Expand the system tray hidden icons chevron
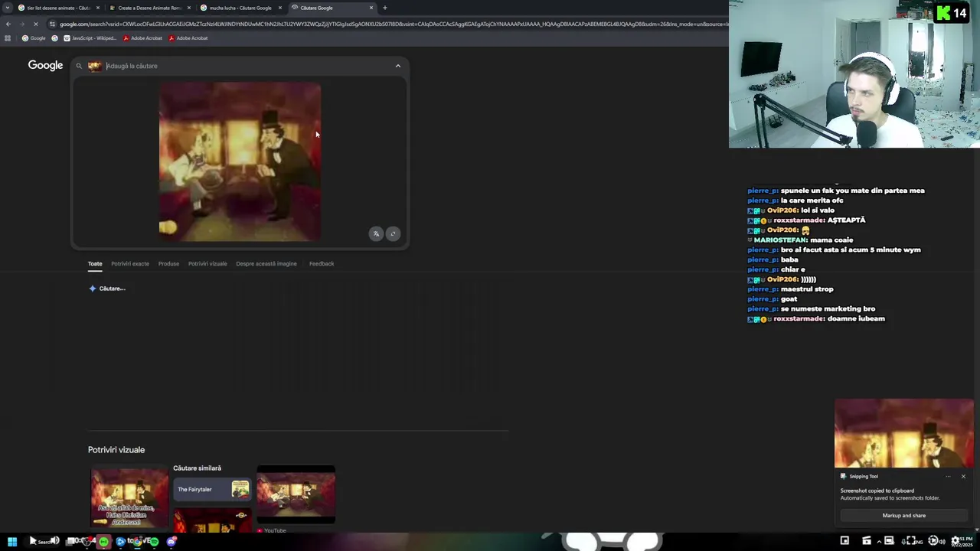This screenshot has width=980, height=551. click(879, 541)
